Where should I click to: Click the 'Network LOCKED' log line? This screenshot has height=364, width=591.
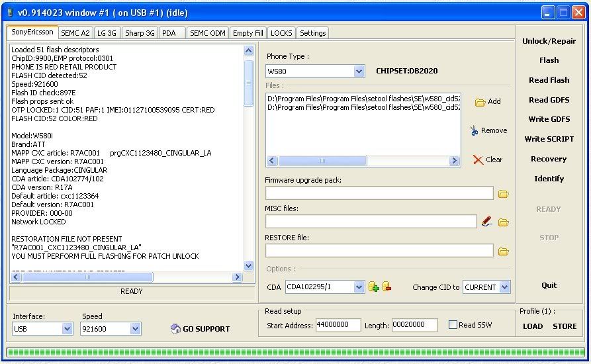(x=38, y=222)
